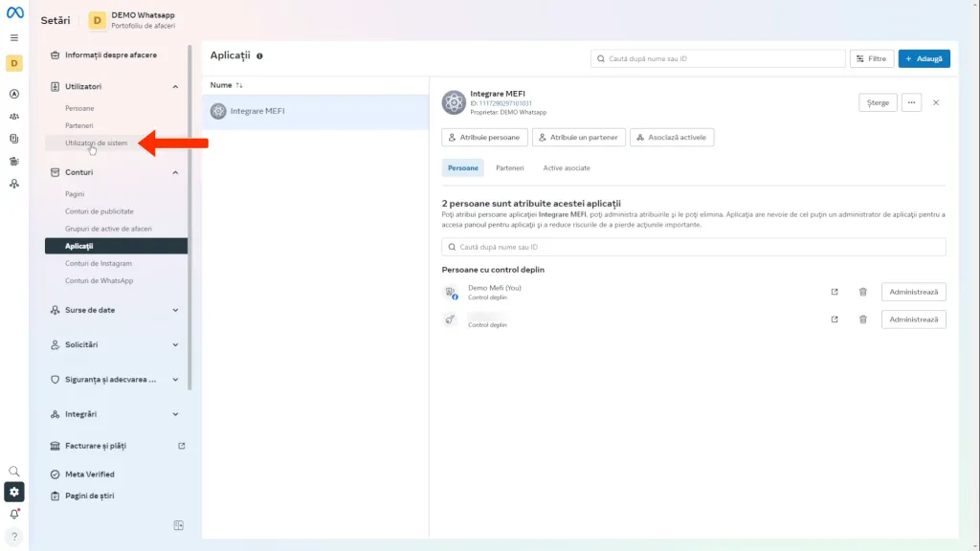The height and width of the screenshot is (551, 980).
Task: Open Informații despre afacere
Action: point(111,55)
